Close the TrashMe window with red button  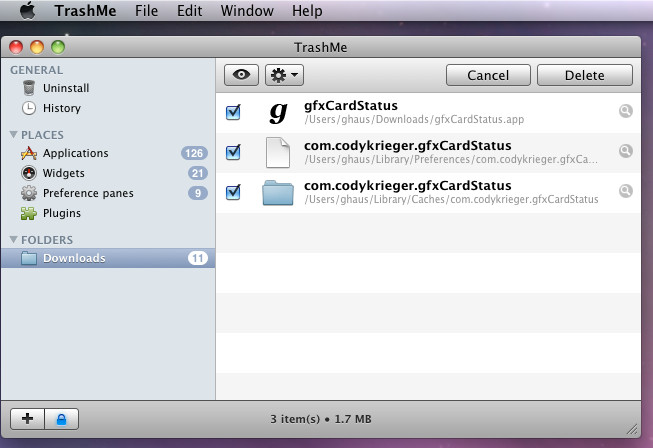tap(16, 47)
